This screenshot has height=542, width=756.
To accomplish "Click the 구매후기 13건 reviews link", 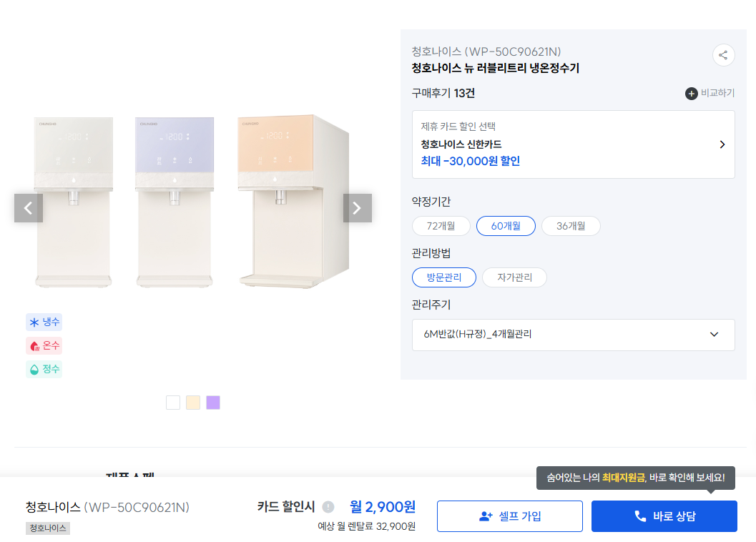I will (443, 93).
